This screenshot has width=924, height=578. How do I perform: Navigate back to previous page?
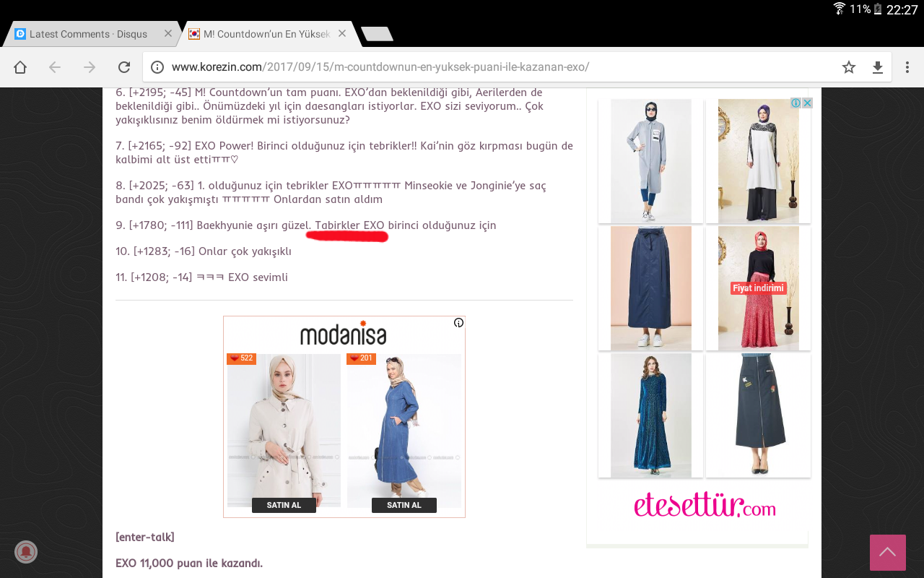(55, 67)
